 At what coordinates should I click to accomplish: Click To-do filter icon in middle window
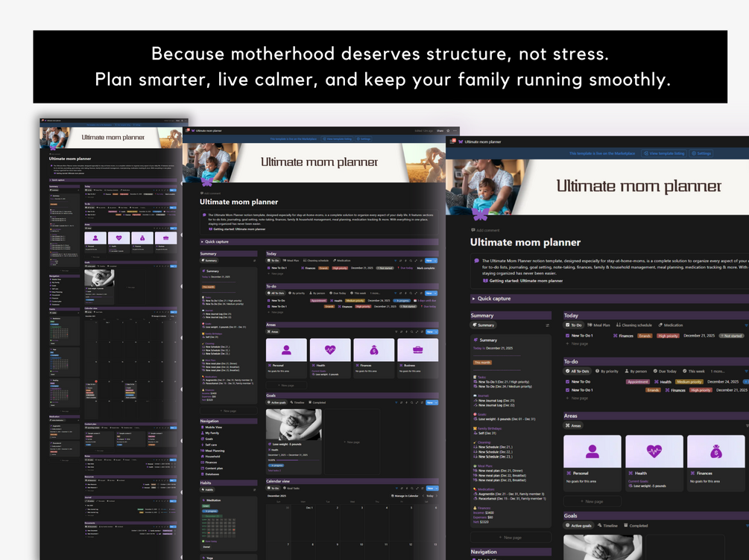pos(396,293)
